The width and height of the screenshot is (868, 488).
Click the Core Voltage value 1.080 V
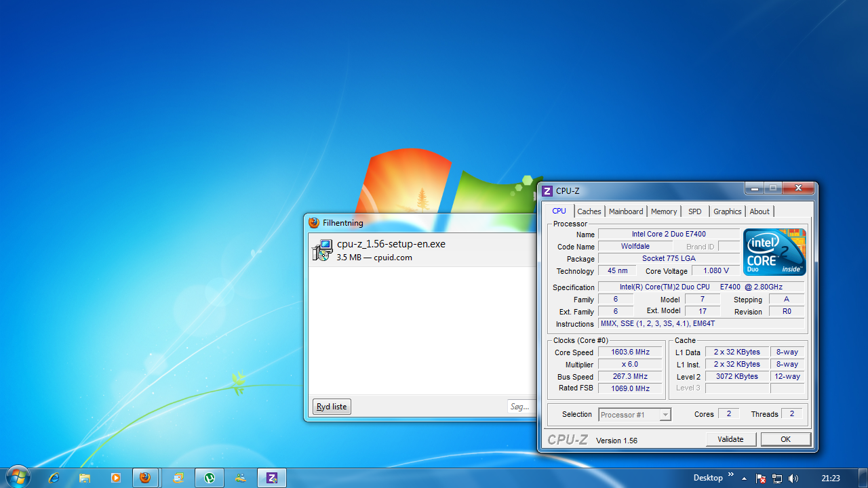point(716,271)
